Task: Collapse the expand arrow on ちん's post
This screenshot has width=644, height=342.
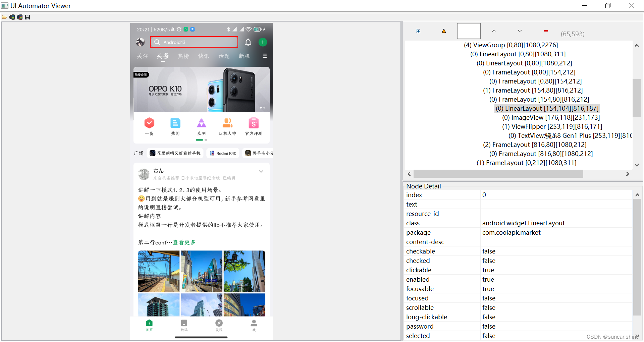Action: [x=261, y=171]
